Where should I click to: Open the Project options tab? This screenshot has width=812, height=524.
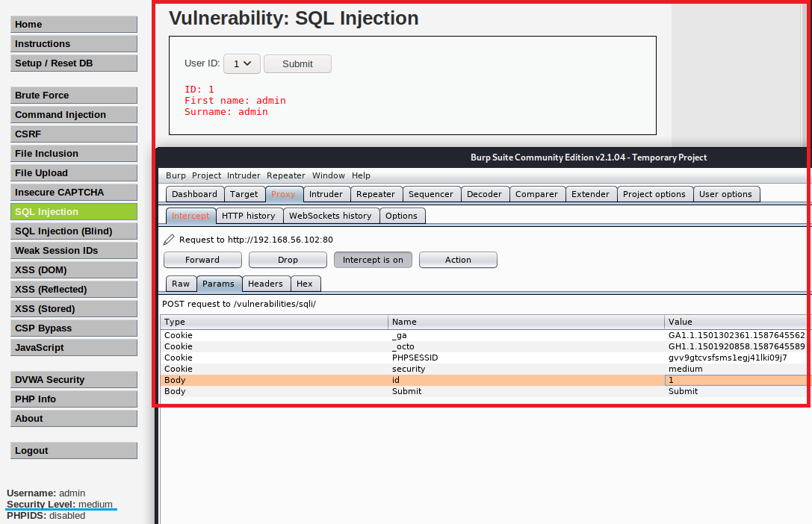pyautogui.click(x=654, y=194)
